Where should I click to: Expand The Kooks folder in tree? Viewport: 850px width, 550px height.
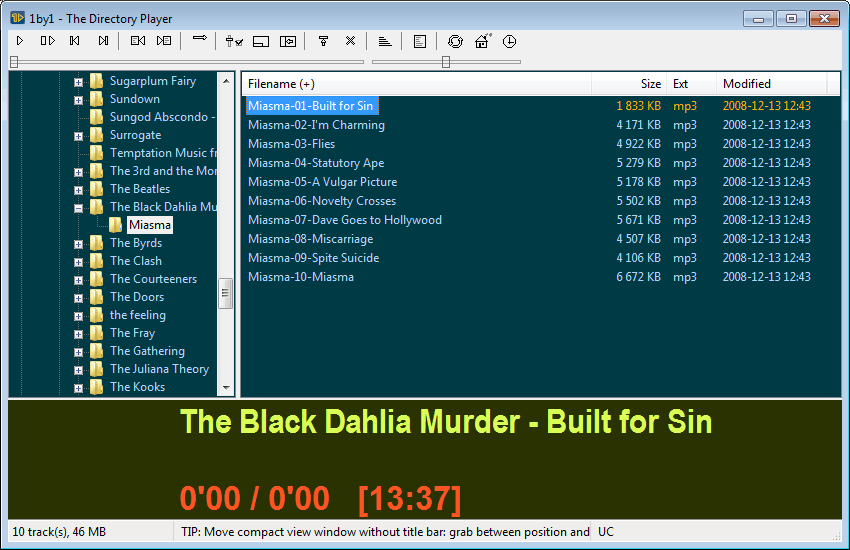pyautogui.click(x=78, y=387)
